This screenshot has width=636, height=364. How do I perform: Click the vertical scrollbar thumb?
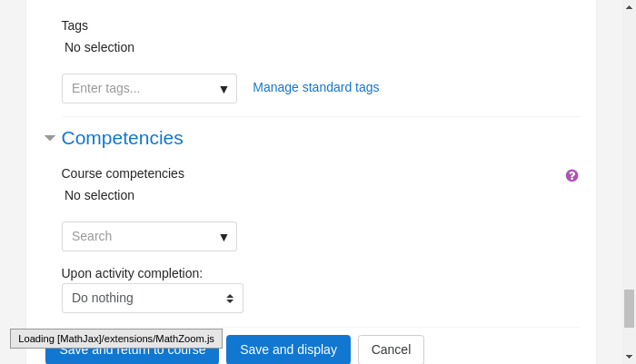pos(629,308)
